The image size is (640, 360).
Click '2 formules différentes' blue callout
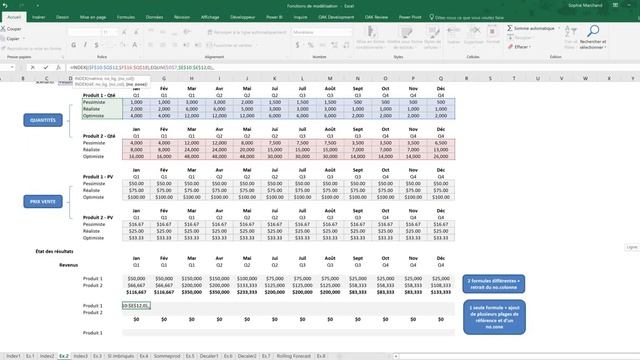coord(494,284)
